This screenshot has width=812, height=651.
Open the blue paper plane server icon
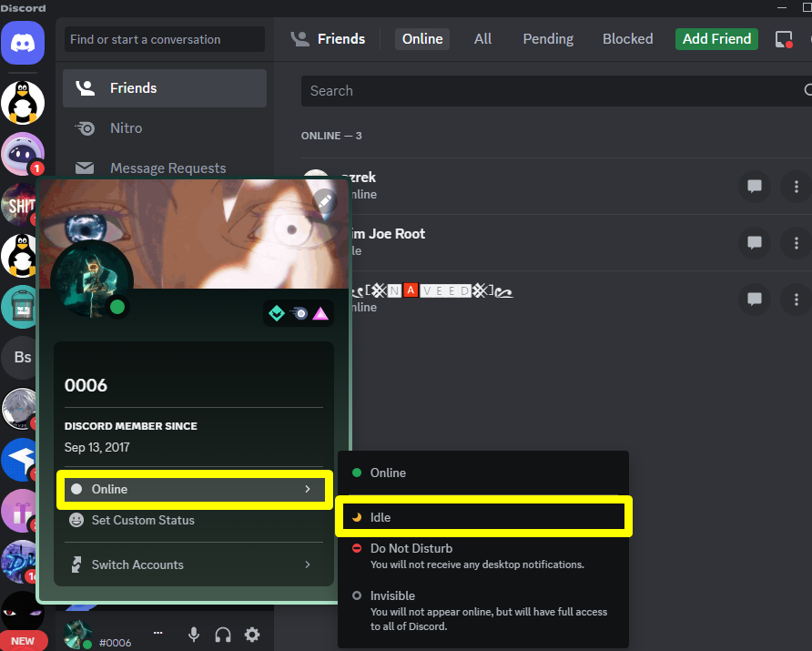coord(20,460)
